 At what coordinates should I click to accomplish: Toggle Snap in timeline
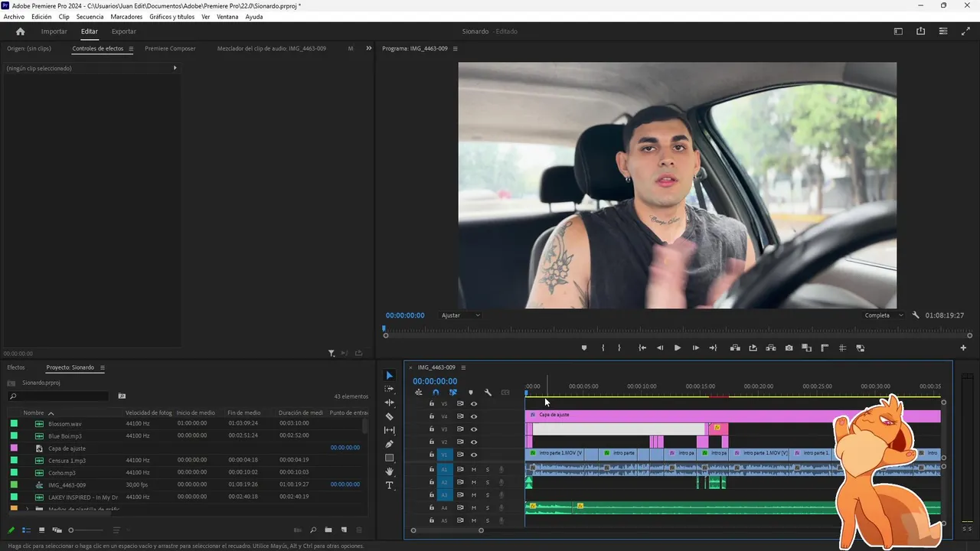click(x=436, y=393)
